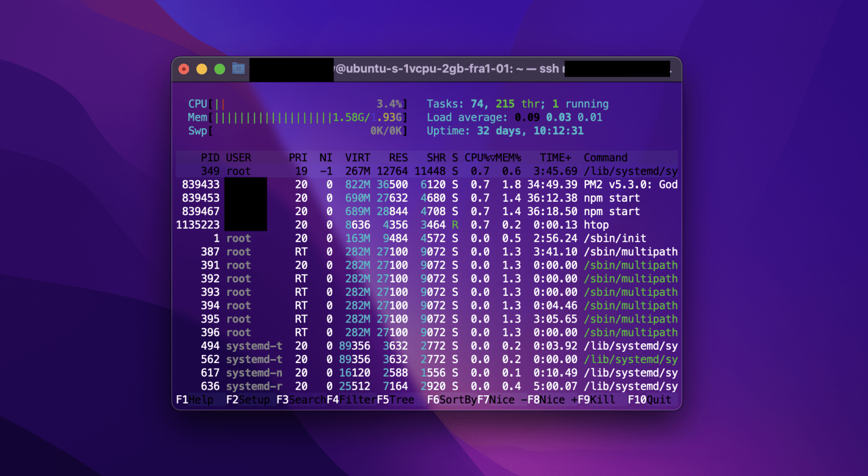Toggle sort direction on CPU% column
Viewport: 868px width, 476px height.
click(478, 158)
